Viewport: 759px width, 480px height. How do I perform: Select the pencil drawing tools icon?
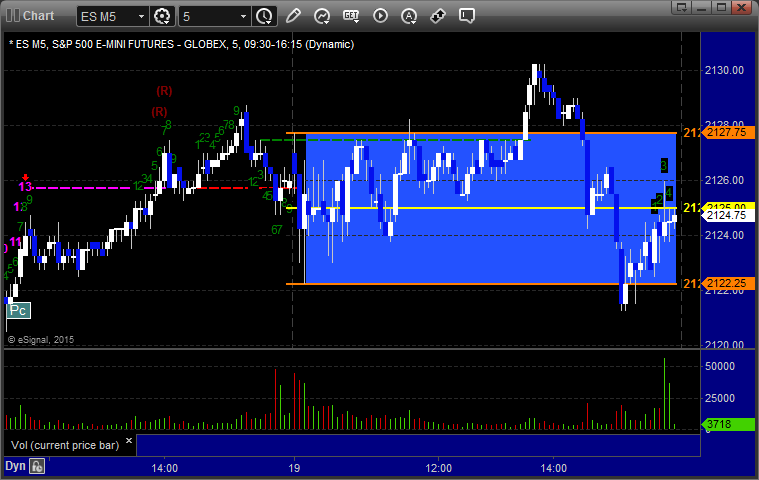click(293, 16)
